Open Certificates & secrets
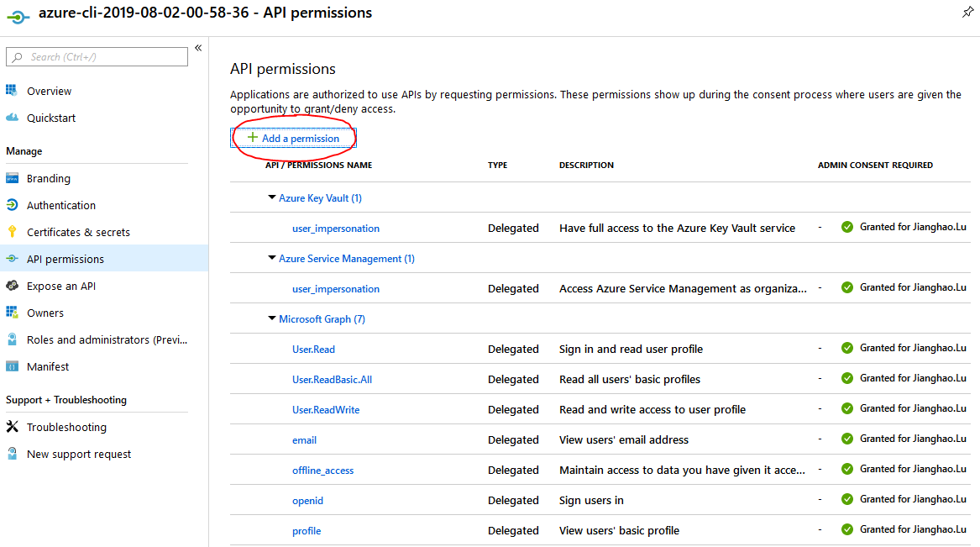The width and height of the screenshot is (980, 547). click(x=78, y=233)
